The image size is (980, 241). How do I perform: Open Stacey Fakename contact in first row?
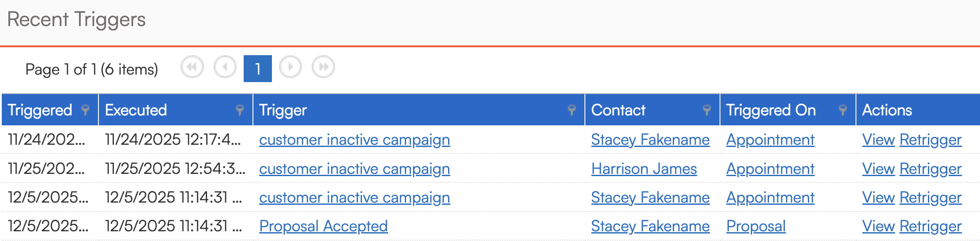[650, 140]
